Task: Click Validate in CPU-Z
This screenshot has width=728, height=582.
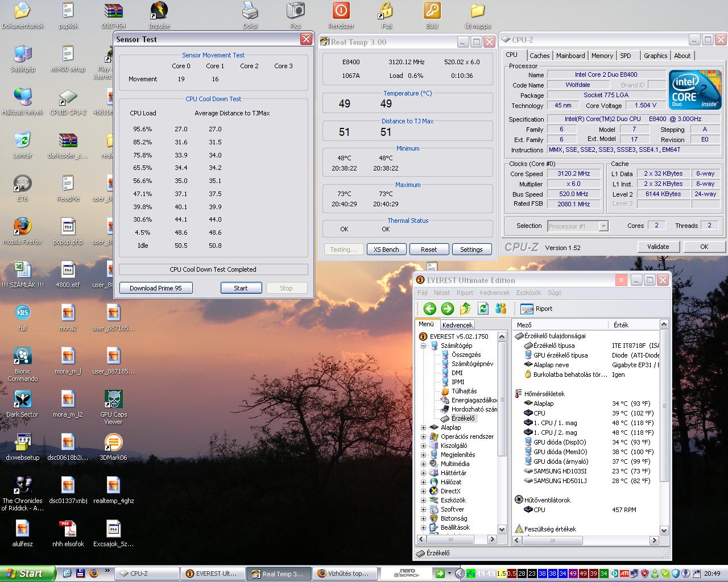Action: pyautogui.click(x=658, y=247)
